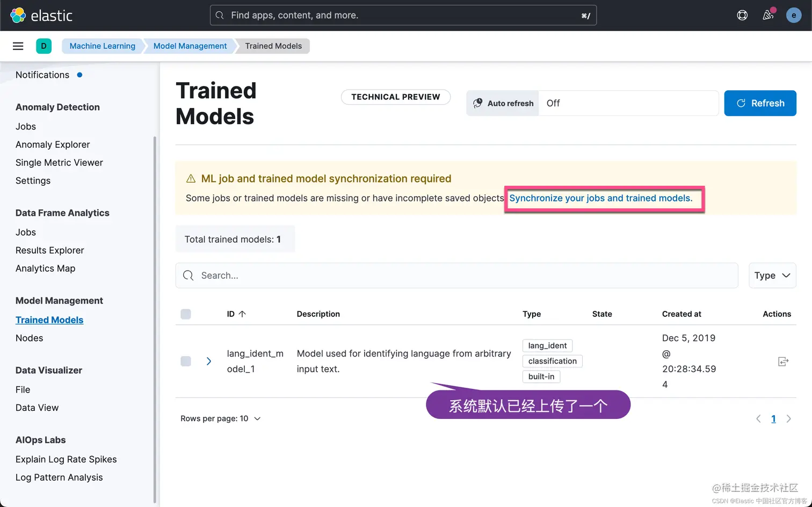The height and width of the screenshot is (507, 812).
Task: Click the Auto refresh clock icon
Action: pos(477,103)
